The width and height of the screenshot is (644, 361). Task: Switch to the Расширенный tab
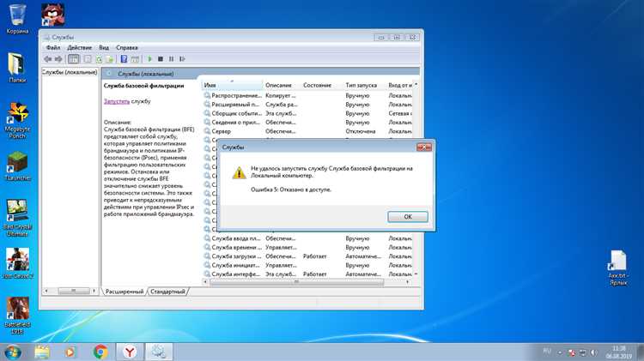(125, 292)
